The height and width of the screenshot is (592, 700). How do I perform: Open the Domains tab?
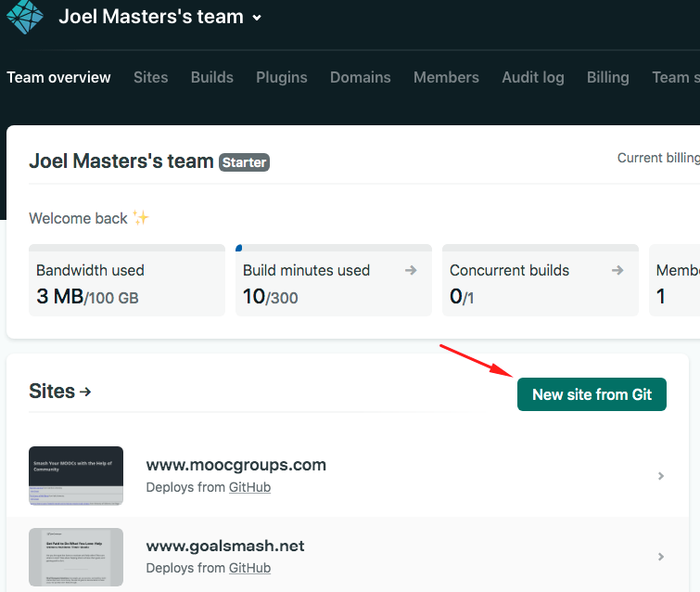pos(361,77)
